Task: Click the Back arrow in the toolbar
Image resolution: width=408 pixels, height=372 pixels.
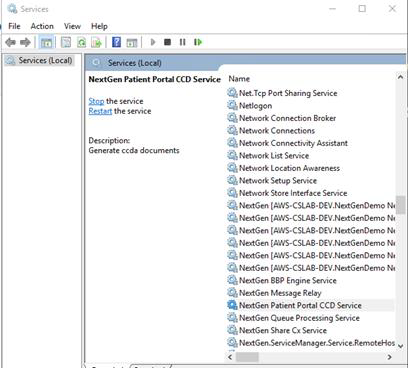Action: coord(11,42)
